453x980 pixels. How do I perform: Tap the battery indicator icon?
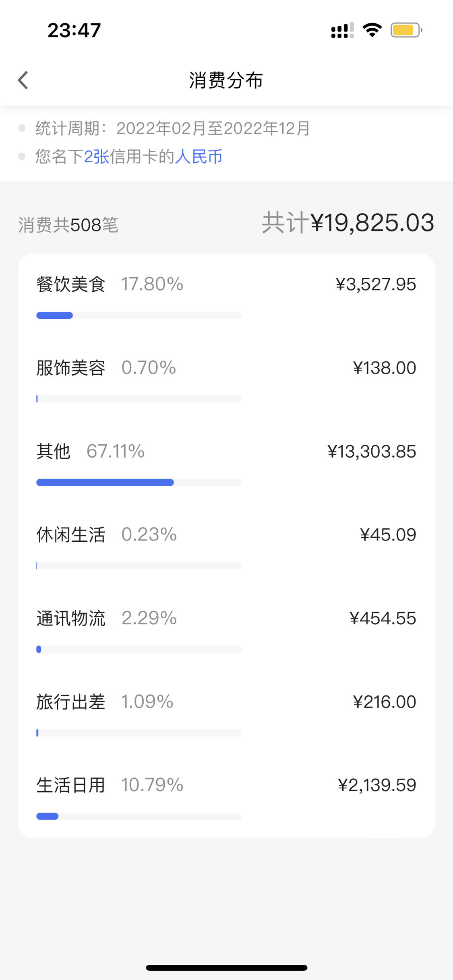tap(406, 30)
